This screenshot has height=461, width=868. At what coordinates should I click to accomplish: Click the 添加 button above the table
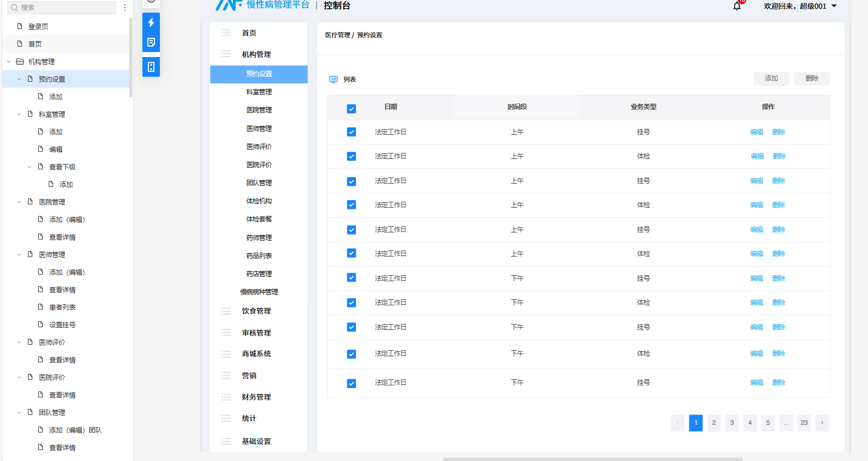pyautogui.click(x=771, y=79)
